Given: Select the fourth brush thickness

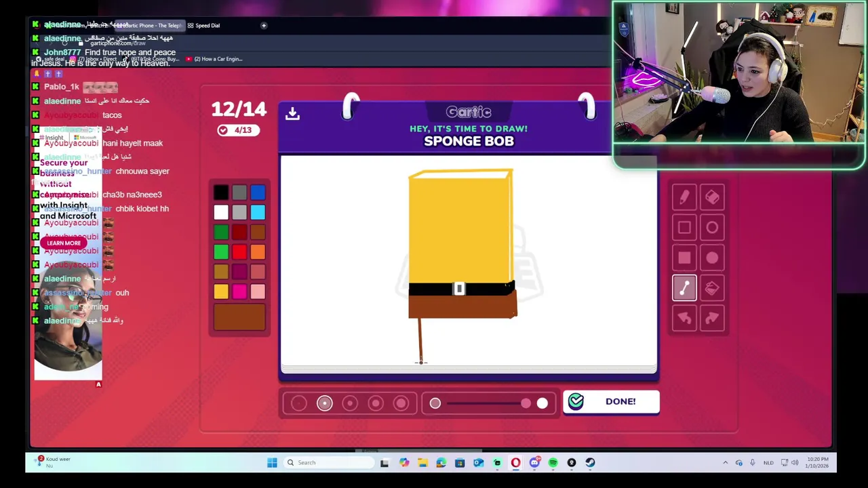Looking at the screenshot, I should click(376, 403).
